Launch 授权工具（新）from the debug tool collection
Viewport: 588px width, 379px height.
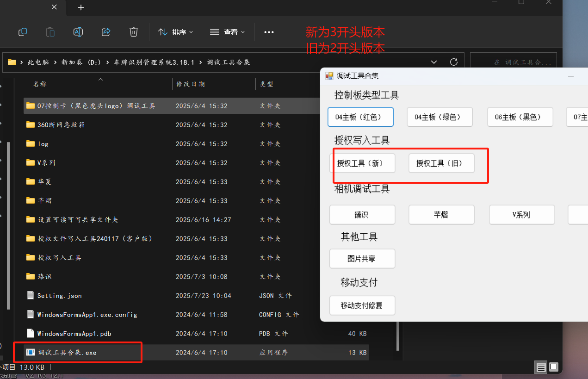pyautogui.click(x=364, y=163)
